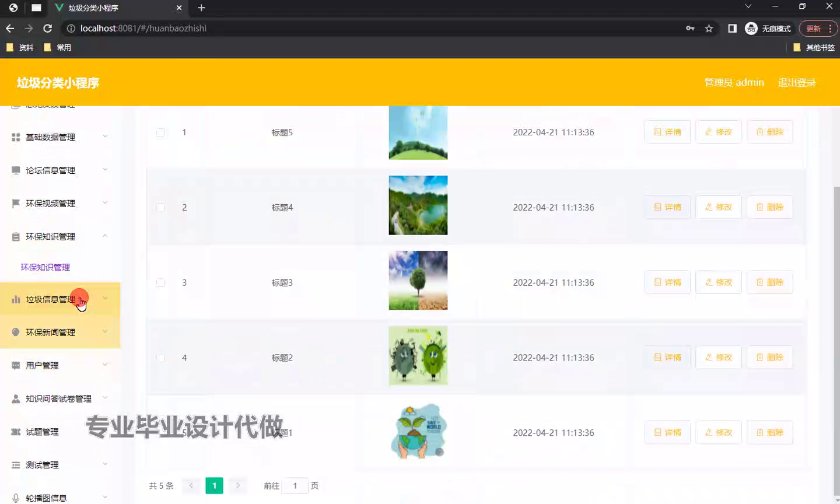Open the 标题3 tree thumbnail

[x=418, y=280]
